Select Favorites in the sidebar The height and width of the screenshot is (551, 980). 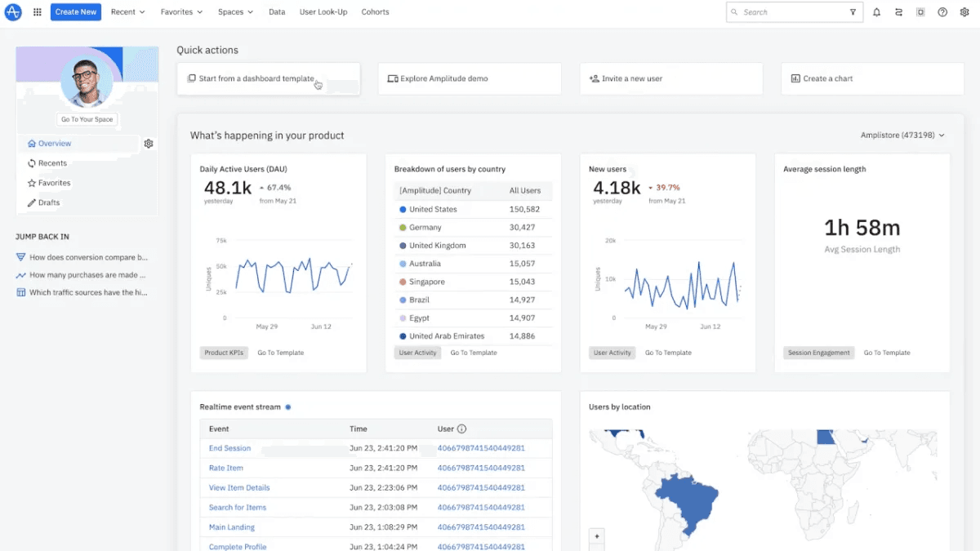point(49,183)
